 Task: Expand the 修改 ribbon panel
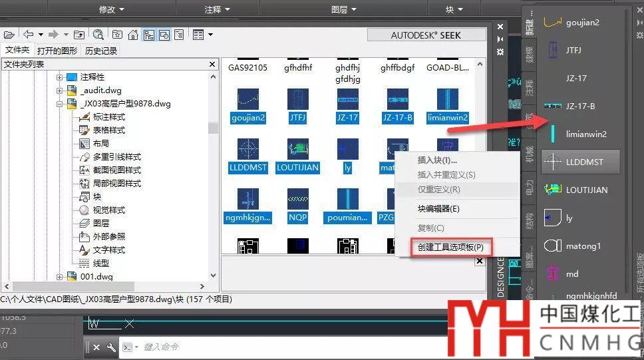coord(111,9)
